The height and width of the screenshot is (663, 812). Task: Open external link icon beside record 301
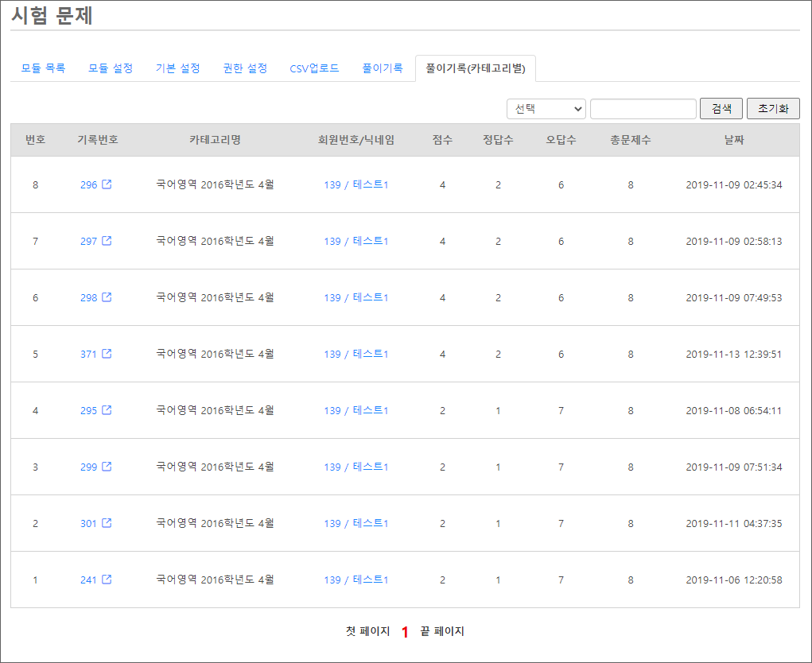point(107,523)
